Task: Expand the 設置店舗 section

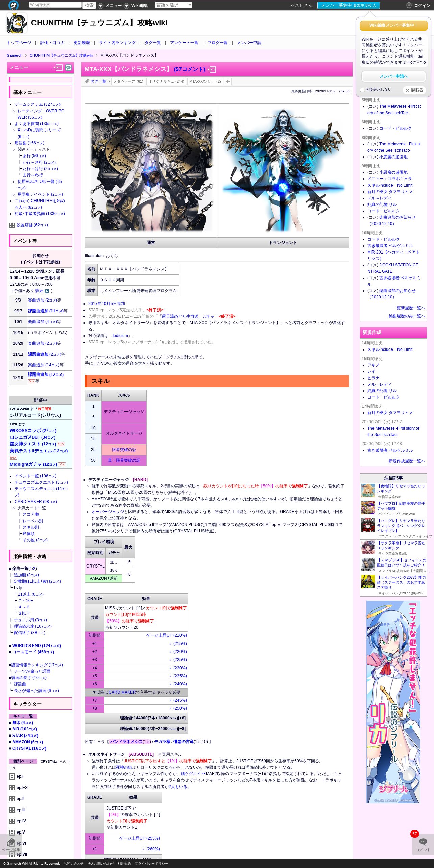Action: pyautogui.click(x=12, y=225)
